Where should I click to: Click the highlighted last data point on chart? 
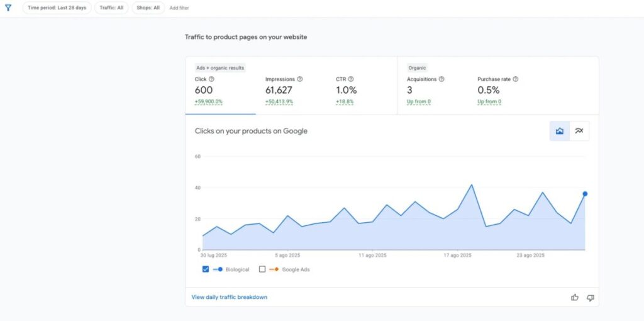click(x=585, y=194)
